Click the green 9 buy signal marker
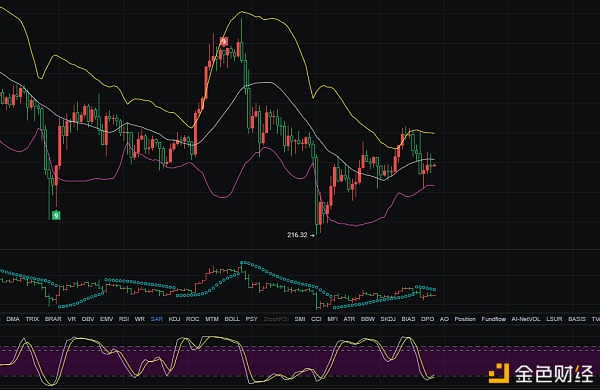Image resolution: width=600 pixels, height=390 pixels. [56, 215]
